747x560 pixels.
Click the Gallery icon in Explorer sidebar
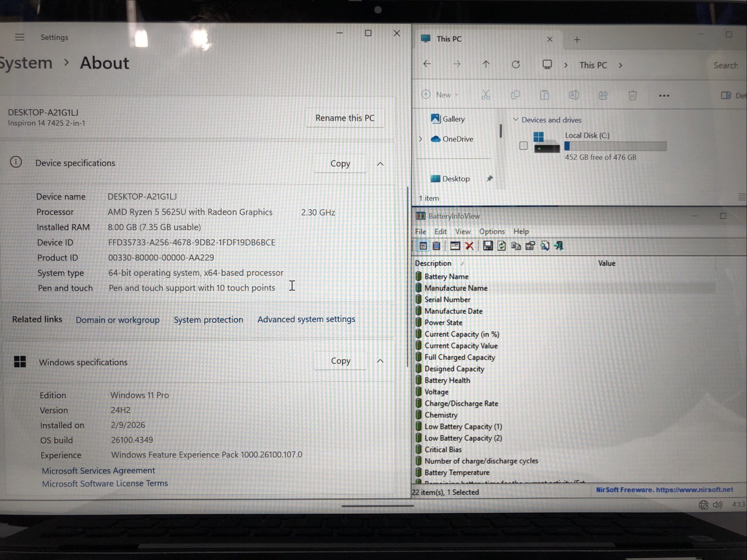pos(435,119)
